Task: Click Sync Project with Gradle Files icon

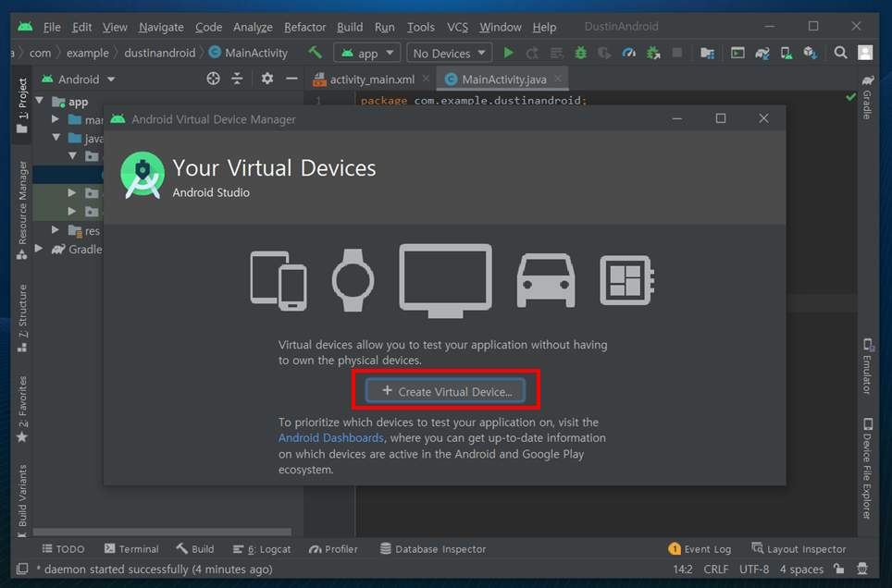Action: [x=762, y=53]
